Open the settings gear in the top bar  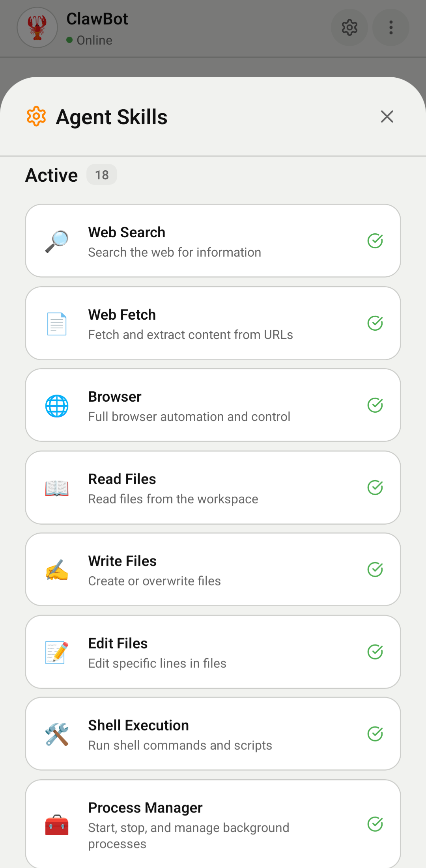click(349, 28)
